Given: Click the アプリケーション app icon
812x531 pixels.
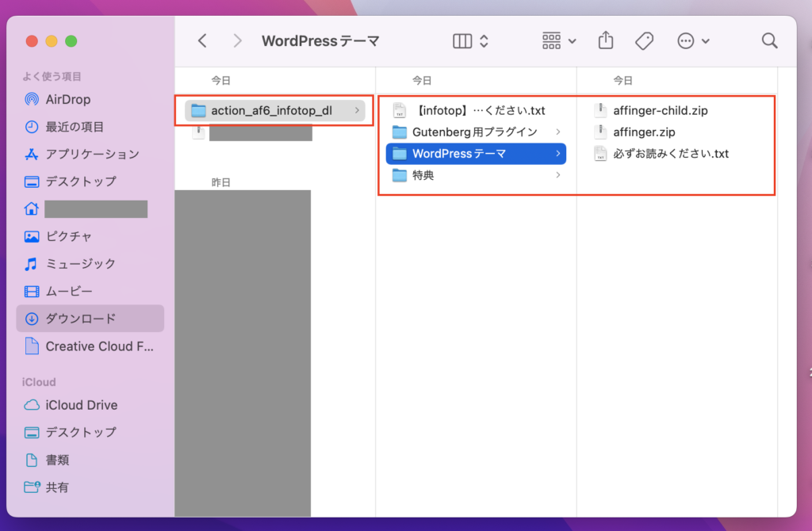Looking at the screenshot, I should 32,155.
